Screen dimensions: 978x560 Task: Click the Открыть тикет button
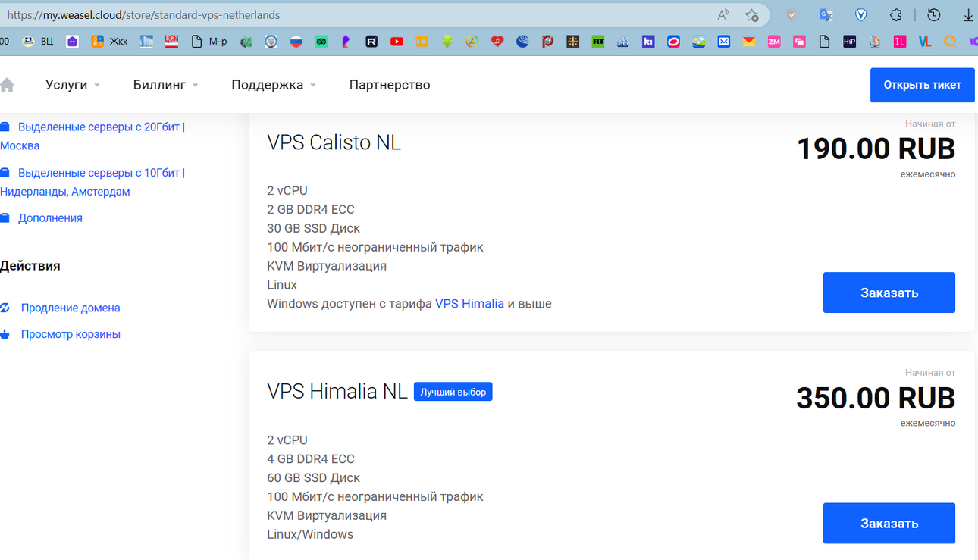[923, 85]
